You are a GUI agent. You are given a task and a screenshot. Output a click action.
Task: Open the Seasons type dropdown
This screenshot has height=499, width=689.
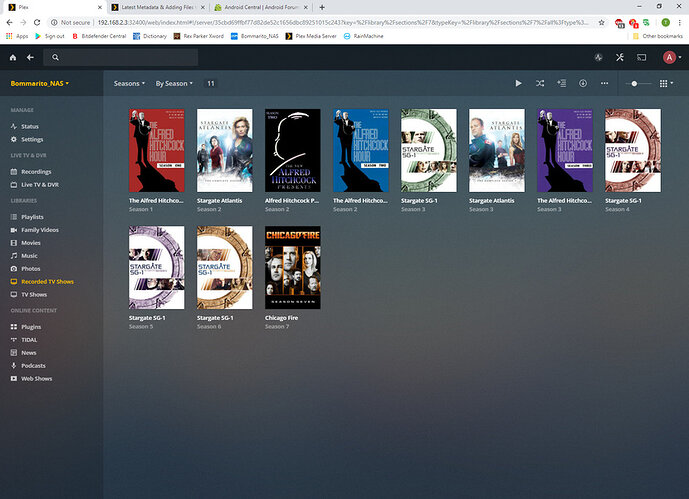pos(129,83)
